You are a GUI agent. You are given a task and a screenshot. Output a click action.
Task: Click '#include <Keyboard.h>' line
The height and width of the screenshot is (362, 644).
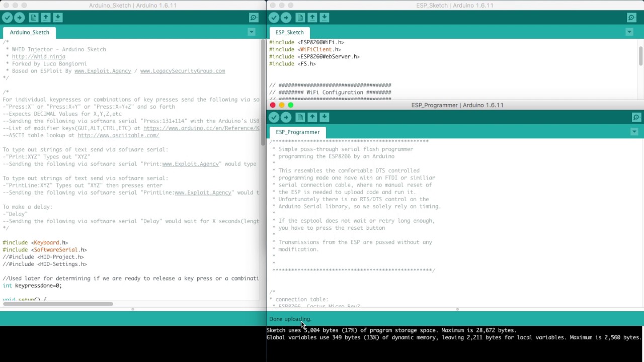(x=35, y=242)
